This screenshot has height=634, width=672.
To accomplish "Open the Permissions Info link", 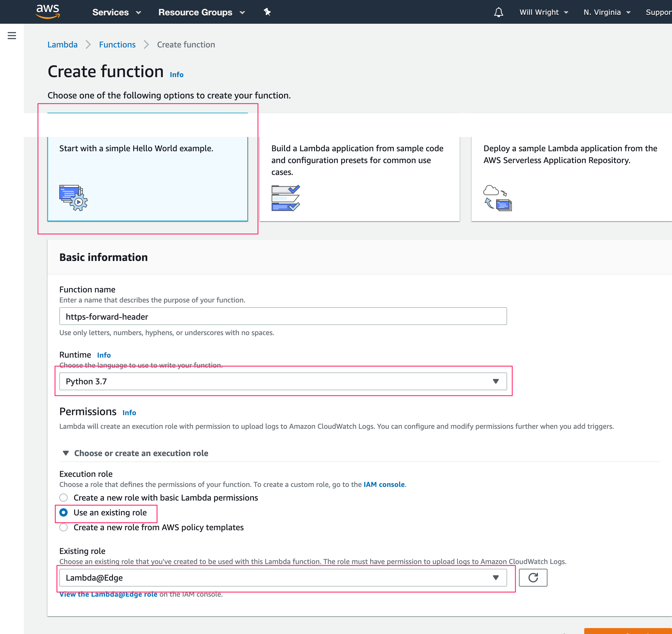I will tap(129, 413).
